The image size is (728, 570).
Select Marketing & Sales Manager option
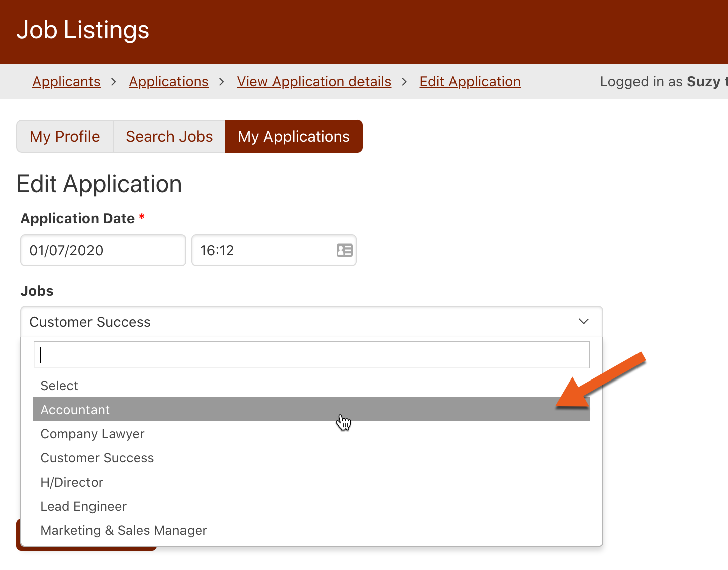[x=124, y=530]
